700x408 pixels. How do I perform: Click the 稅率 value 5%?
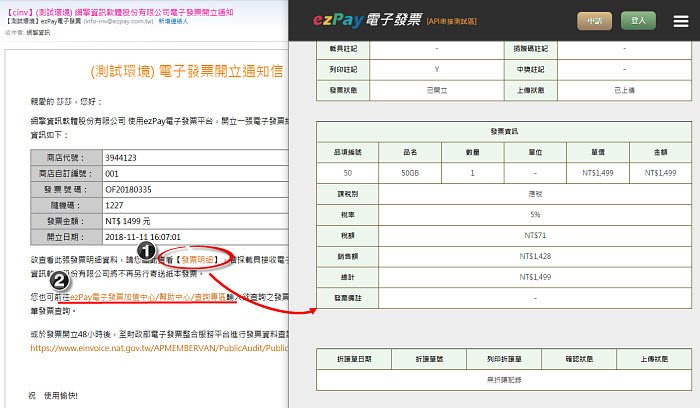[535, 215]
